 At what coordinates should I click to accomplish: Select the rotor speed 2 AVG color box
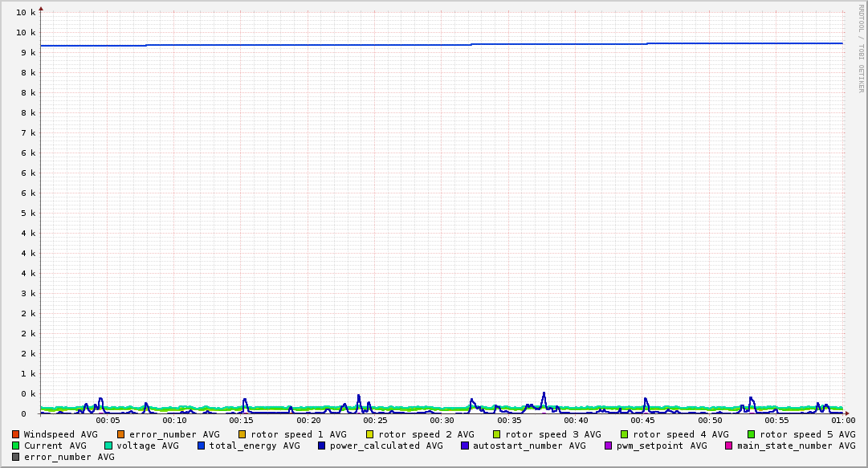pyautogui.click(x=370, y=434)
